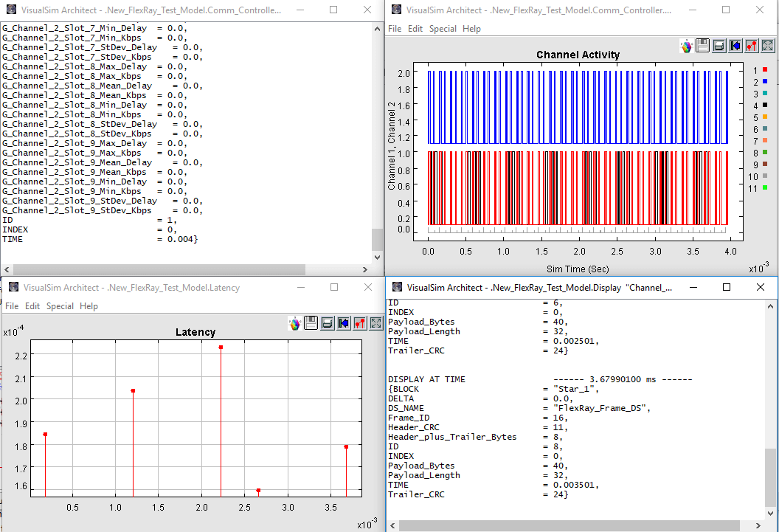Open plot format settings in Channel Activity

tap(751, 46)
